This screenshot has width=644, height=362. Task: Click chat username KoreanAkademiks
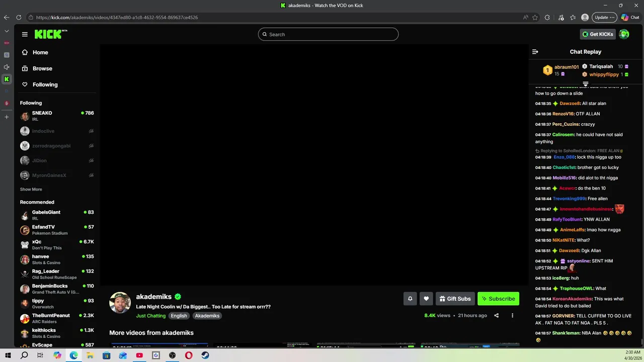pyautogui.click(x=571, y=299)
